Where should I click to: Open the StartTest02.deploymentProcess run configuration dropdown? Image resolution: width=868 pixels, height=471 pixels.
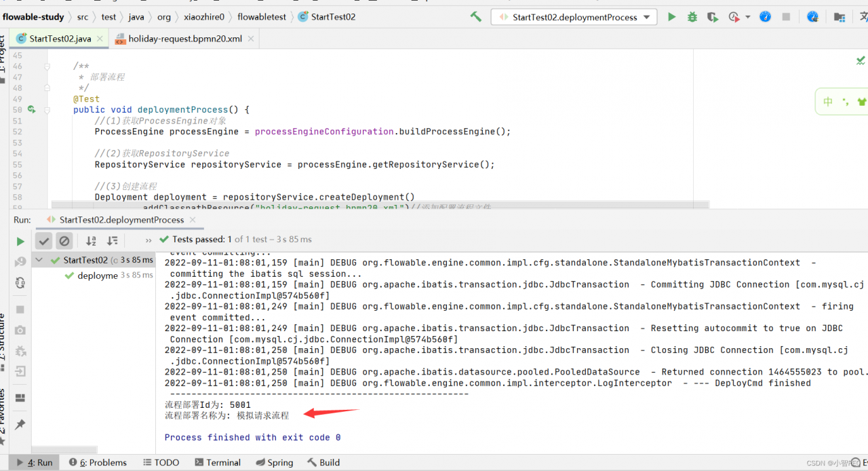pos(574,17)
